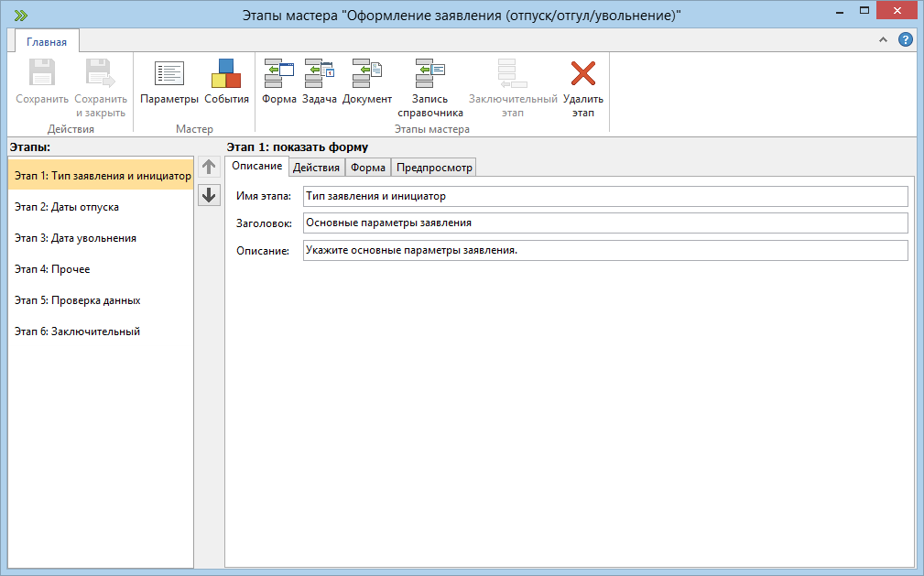The image size is (924, 576).
Task: Add a Форма stage
Action: [x=278, y=82]
